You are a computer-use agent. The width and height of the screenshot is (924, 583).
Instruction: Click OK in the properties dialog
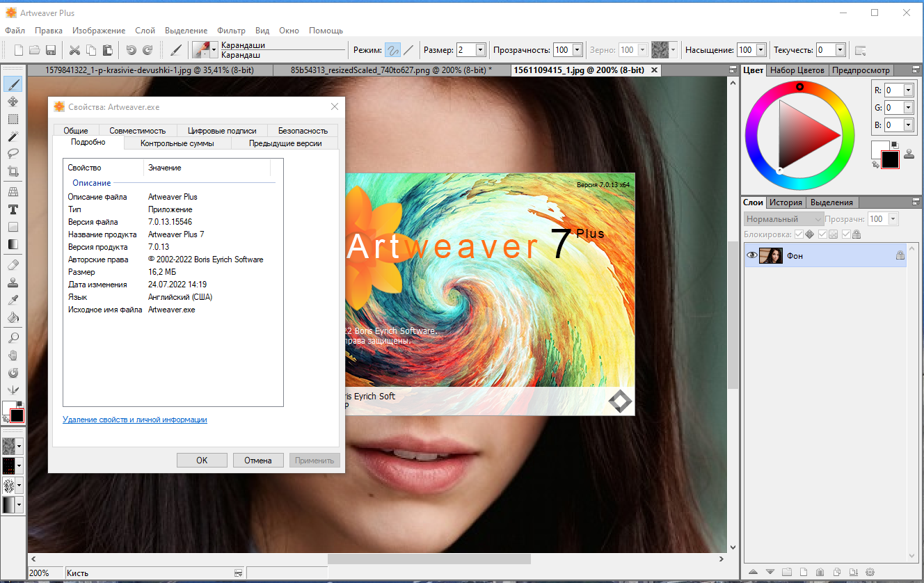pos(202,460)
